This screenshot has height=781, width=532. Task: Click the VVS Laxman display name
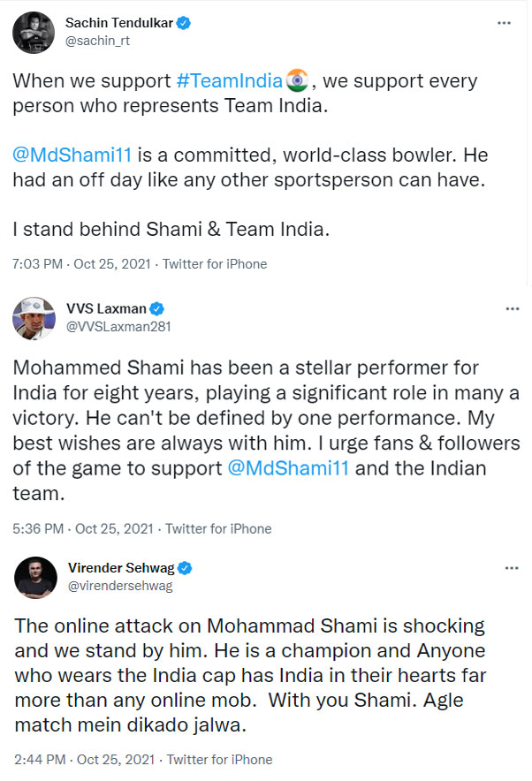click(x=105, y=308)
